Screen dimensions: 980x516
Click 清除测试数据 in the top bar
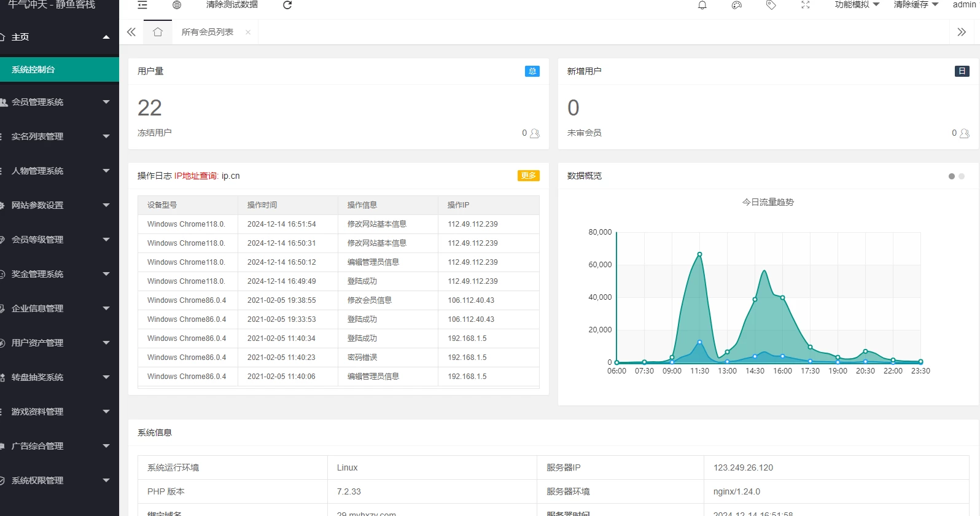[232, 5]
